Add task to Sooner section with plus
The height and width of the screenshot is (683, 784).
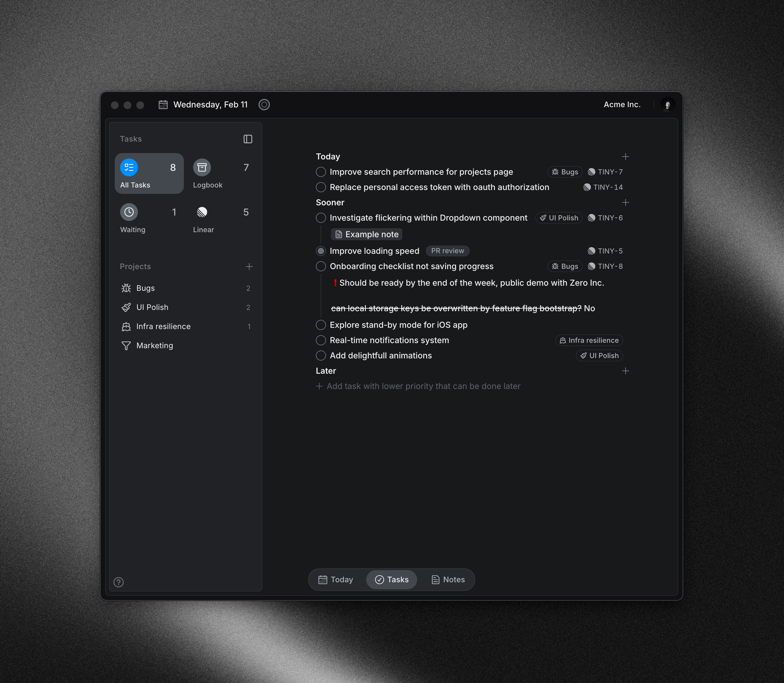[625, 202]
